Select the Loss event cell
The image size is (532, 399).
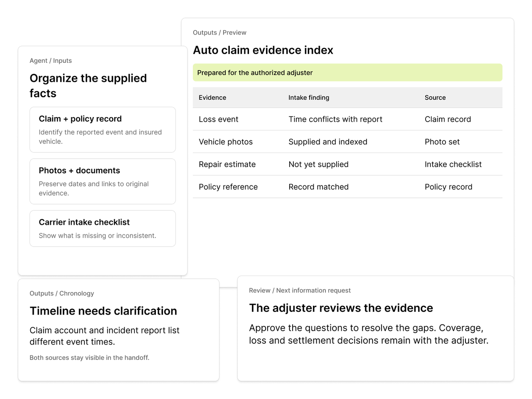219,119
